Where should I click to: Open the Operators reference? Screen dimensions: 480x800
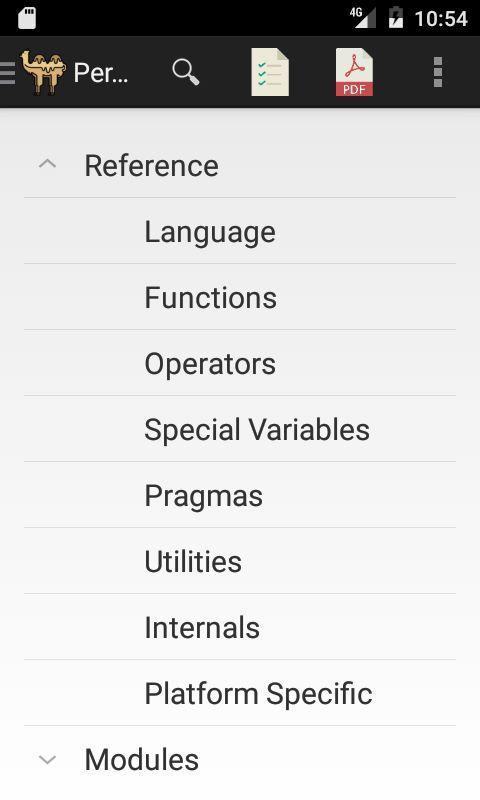[x=240, y=363]
